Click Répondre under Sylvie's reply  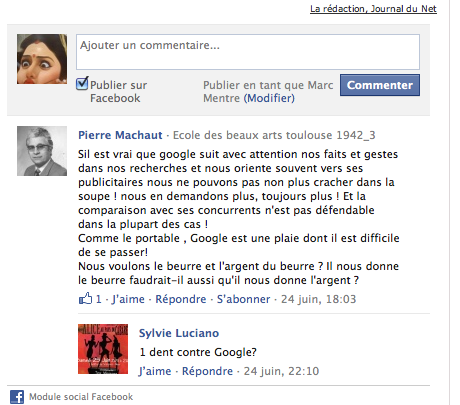pos(207,371)
